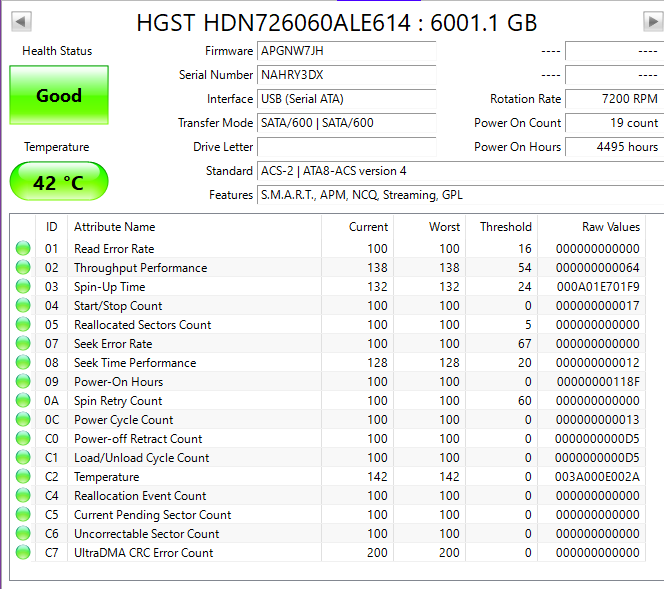Select the Firmware field APGNW7JH
Image resolution: width=664 pixels, height=589 pixels.
[x=346, y=51]
